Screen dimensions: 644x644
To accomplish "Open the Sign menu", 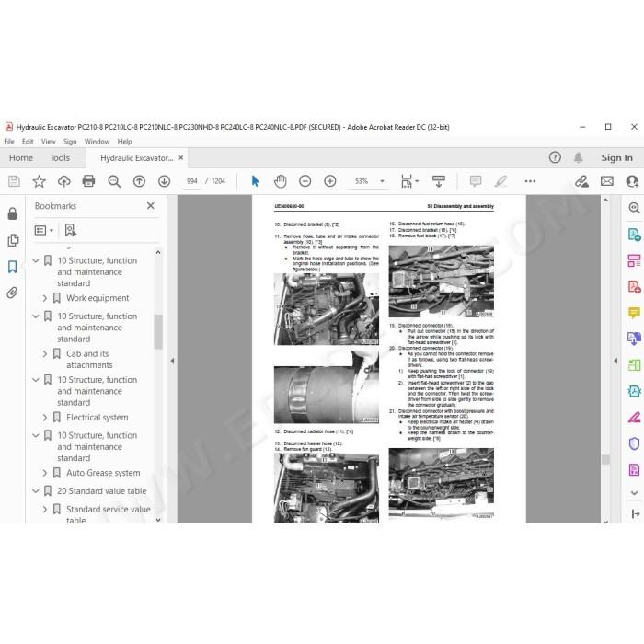I will (70, 142).
